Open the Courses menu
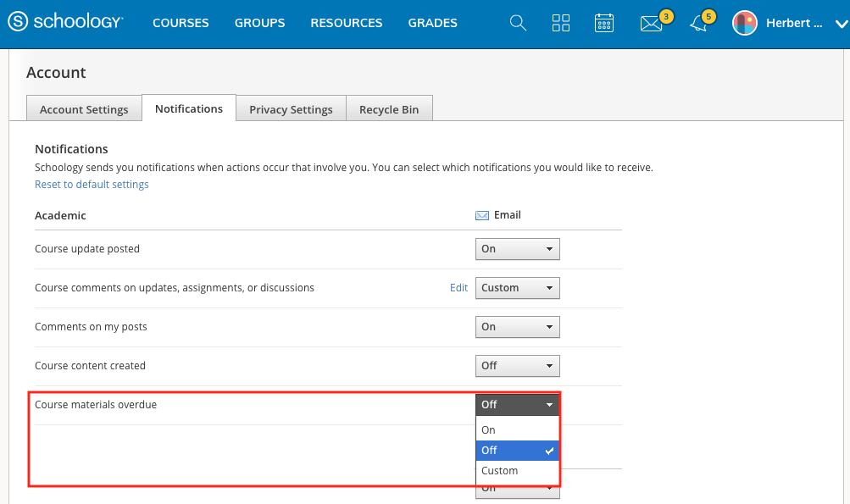850x504 pixels. tap(181, 23)
